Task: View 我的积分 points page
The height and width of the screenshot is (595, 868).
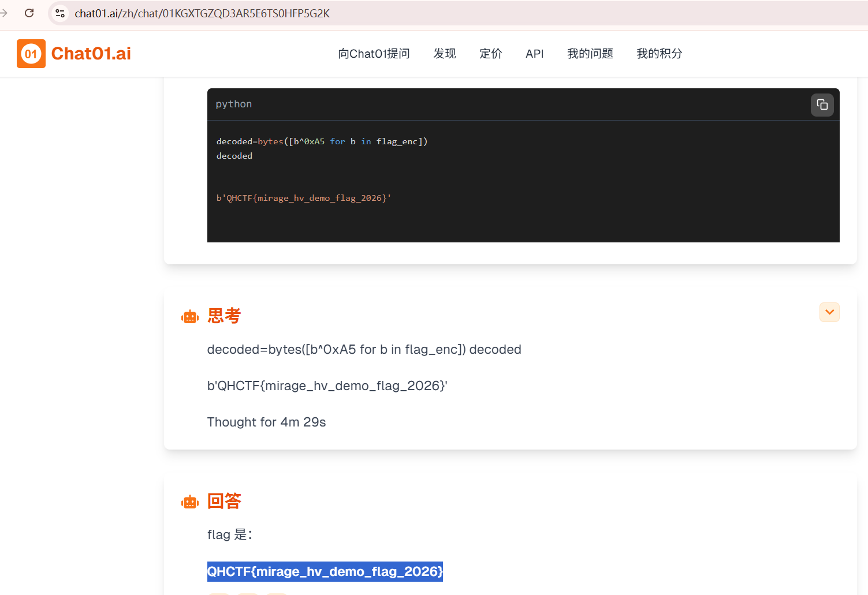Action: pos(660,54)
